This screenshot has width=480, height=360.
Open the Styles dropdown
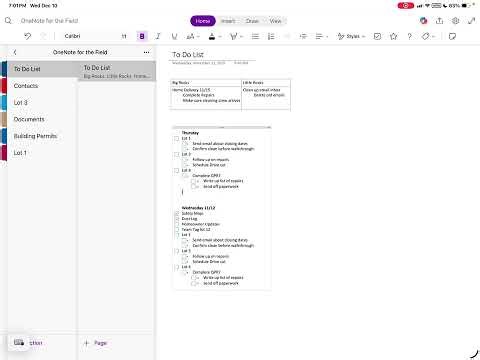[x=351, y=36]
